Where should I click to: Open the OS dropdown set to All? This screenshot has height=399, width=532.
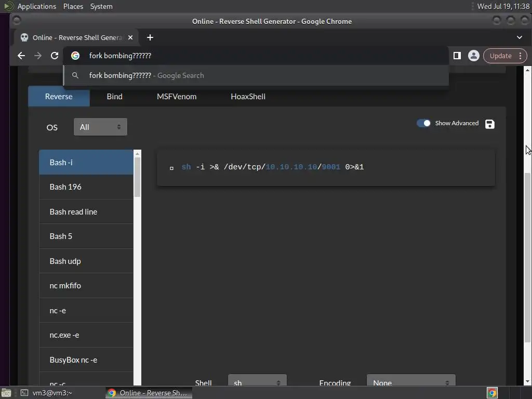100,127
